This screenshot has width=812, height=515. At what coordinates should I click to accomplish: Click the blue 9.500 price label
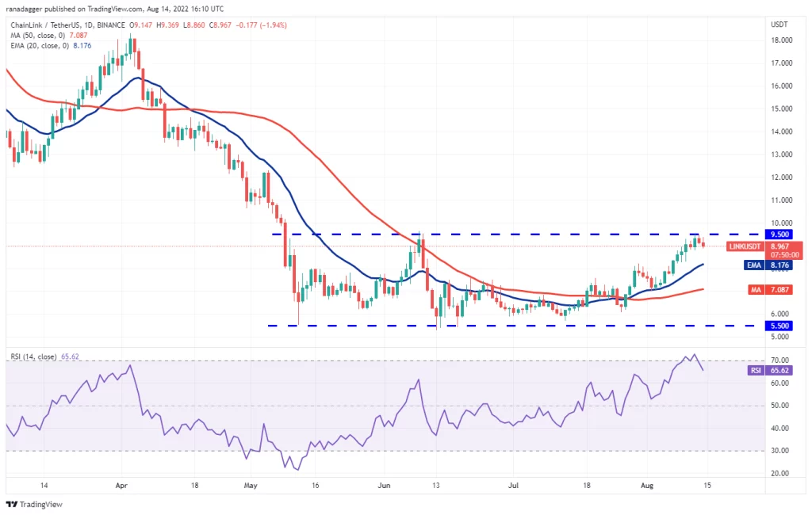779,235
